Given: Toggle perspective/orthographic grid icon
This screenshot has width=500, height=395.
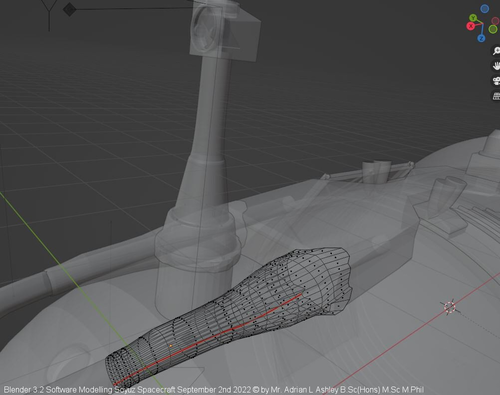Looking at the screenshot, I should click(x=496, y=96).
